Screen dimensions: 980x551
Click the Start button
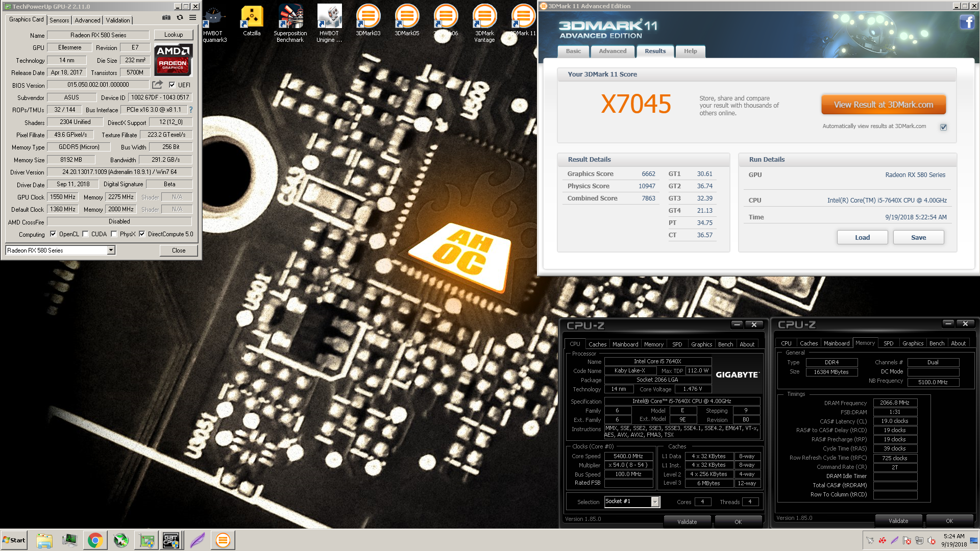tap(14, 540)
